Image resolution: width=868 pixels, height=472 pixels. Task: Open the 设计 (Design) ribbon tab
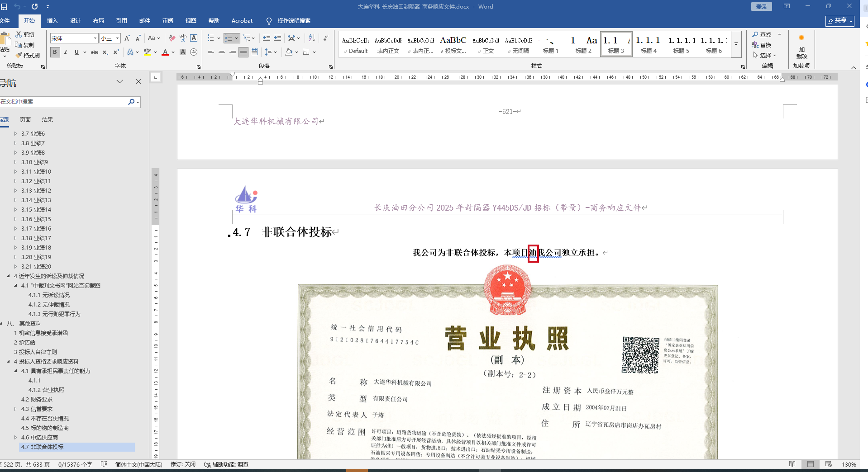(x=76, y=20)
